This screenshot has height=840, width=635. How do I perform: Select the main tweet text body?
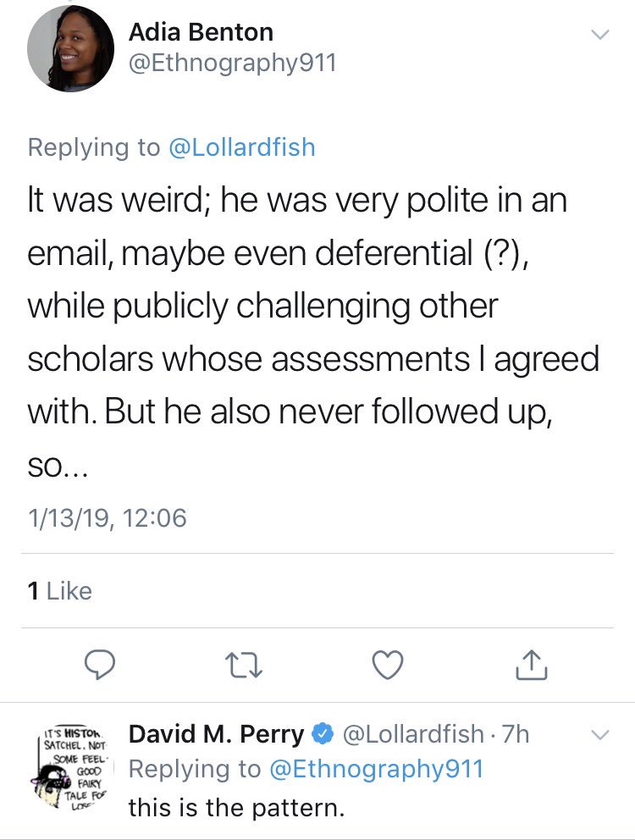[x=313, y=332]
